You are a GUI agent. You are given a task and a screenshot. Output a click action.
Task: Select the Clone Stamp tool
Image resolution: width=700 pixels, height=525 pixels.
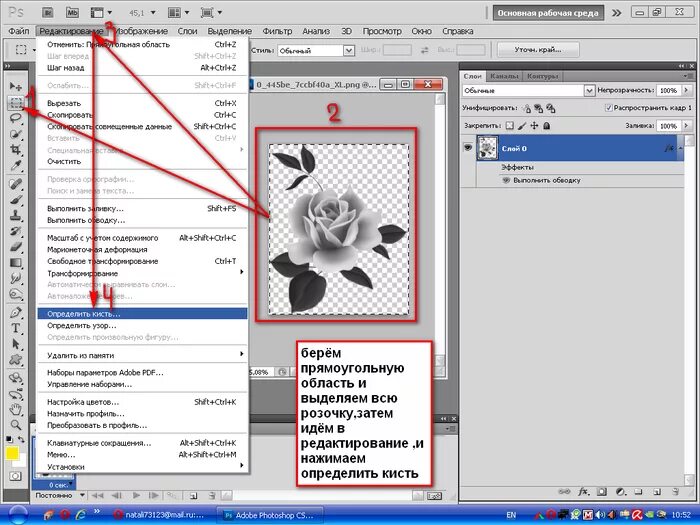tap(16, 215)
